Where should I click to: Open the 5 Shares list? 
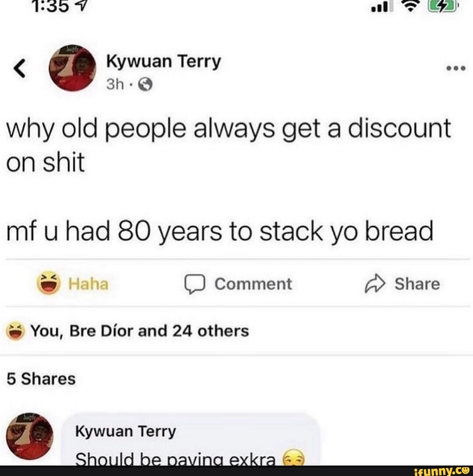41,379
